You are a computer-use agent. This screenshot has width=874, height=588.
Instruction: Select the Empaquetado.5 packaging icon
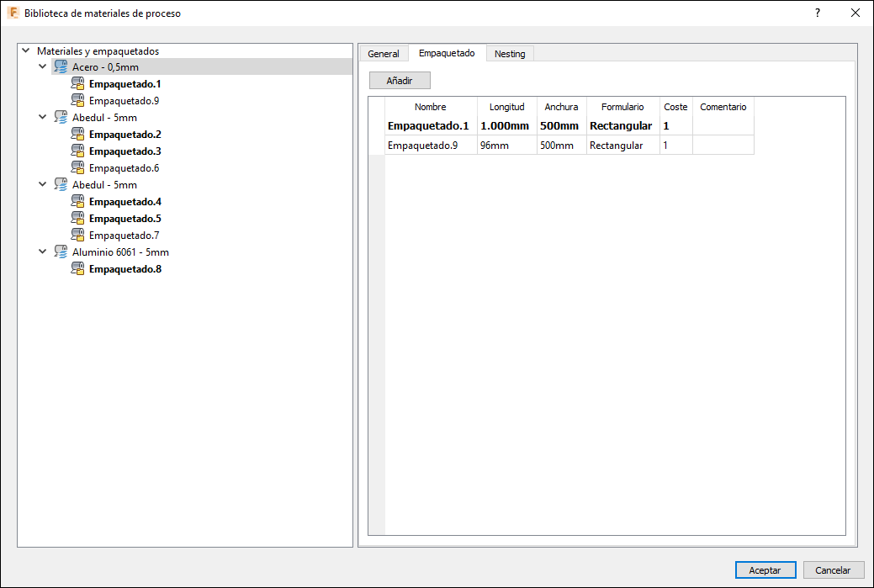pos(77,219)
